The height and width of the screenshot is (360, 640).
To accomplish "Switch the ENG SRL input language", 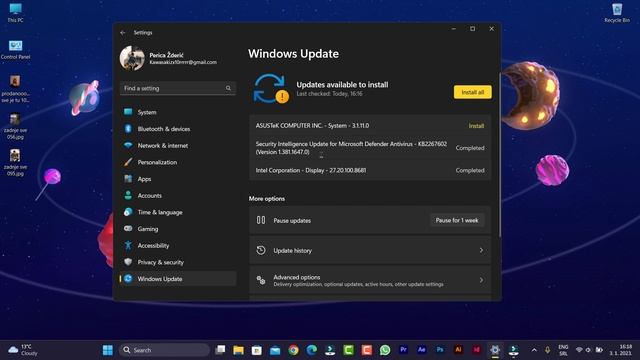I will 563,350.
